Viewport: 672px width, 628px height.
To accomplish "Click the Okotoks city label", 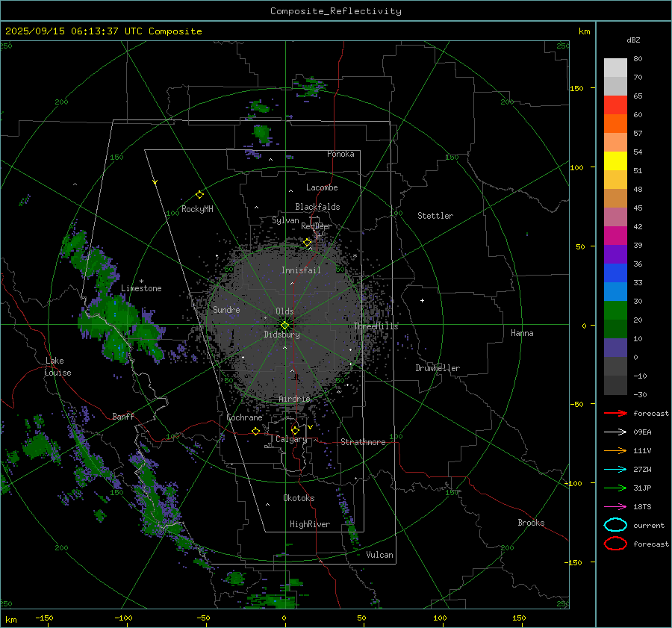I will (299, 498).
